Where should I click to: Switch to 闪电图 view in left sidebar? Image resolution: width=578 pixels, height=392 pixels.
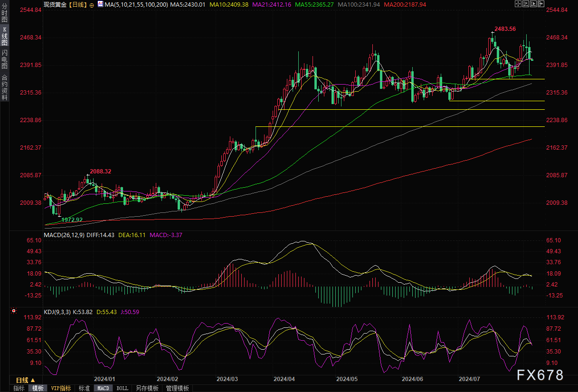pos(4,59)
